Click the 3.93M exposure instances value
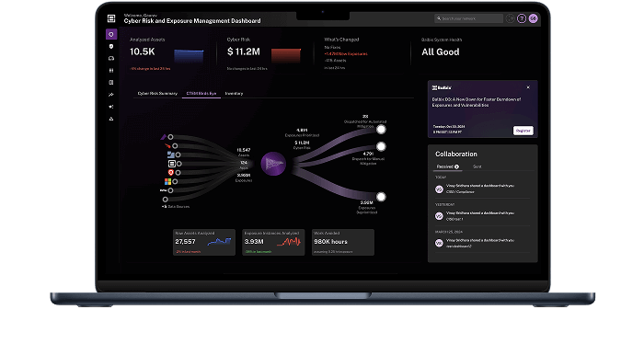 (254, 242)
